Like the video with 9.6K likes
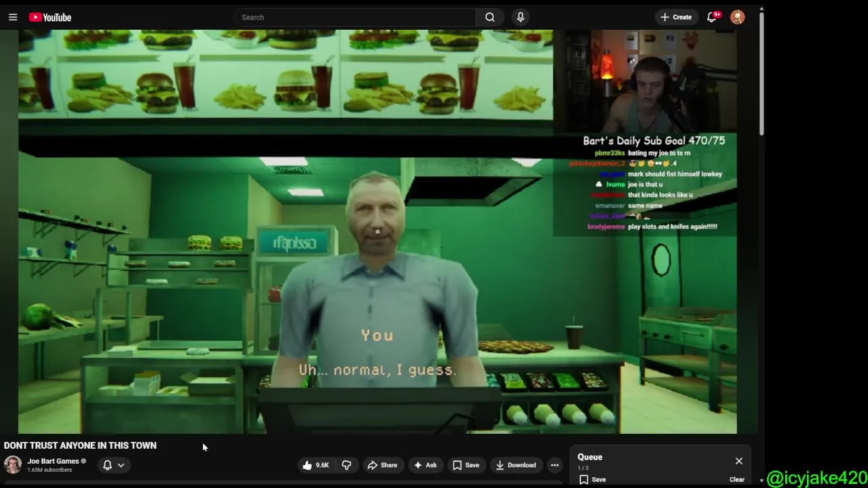 [x=316, y=465]
